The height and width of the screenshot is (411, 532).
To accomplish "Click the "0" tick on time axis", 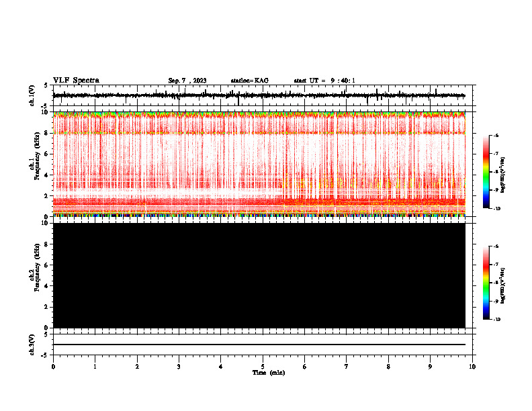I will point(53,367).
